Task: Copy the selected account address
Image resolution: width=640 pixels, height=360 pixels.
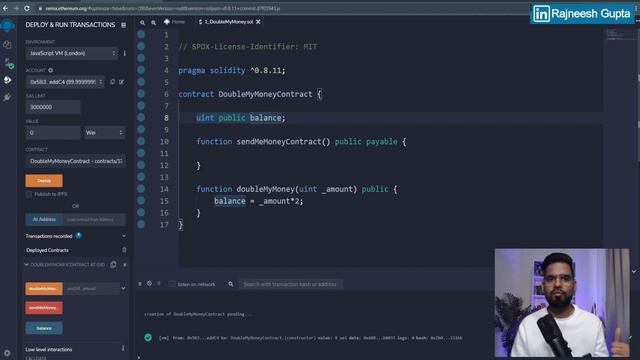Action: tap(113, 82)
